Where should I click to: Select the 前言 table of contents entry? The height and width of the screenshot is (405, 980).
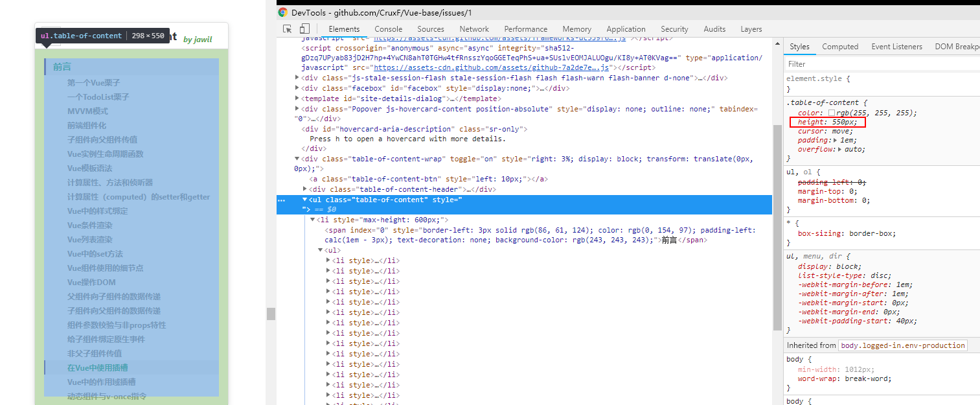click(x=62, y=67)
